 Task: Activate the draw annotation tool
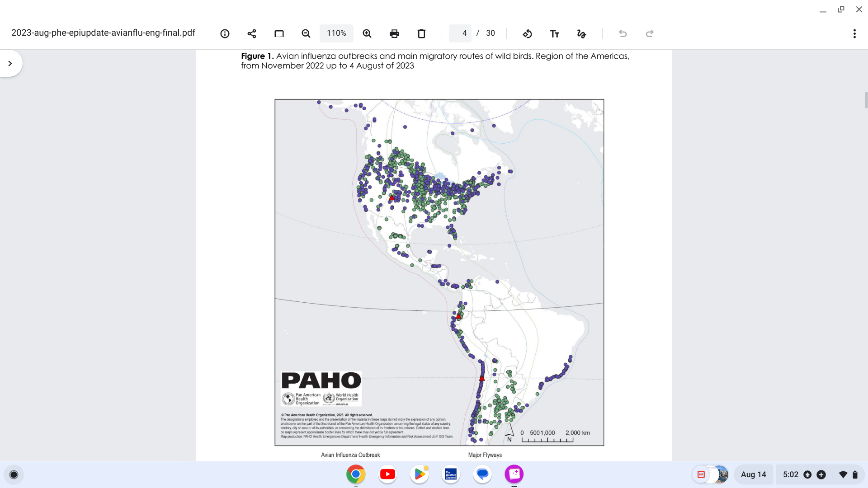coord(581,33)
